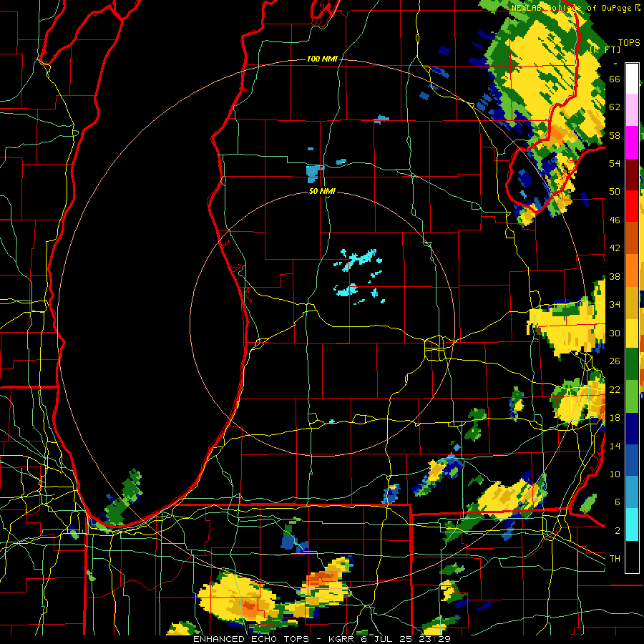Click the NEXLAB College of DuPage credit text

click(x=576, y=8)
